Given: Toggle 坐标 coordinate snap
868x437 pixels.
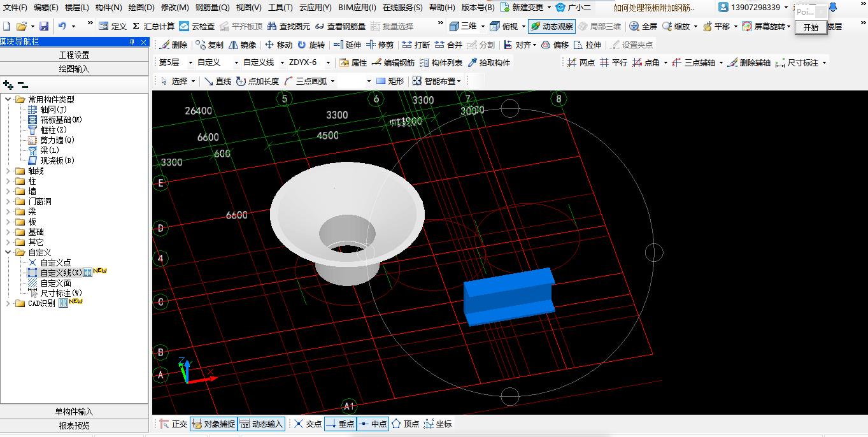Looking at the screenshot, I should tap(438, 424).
